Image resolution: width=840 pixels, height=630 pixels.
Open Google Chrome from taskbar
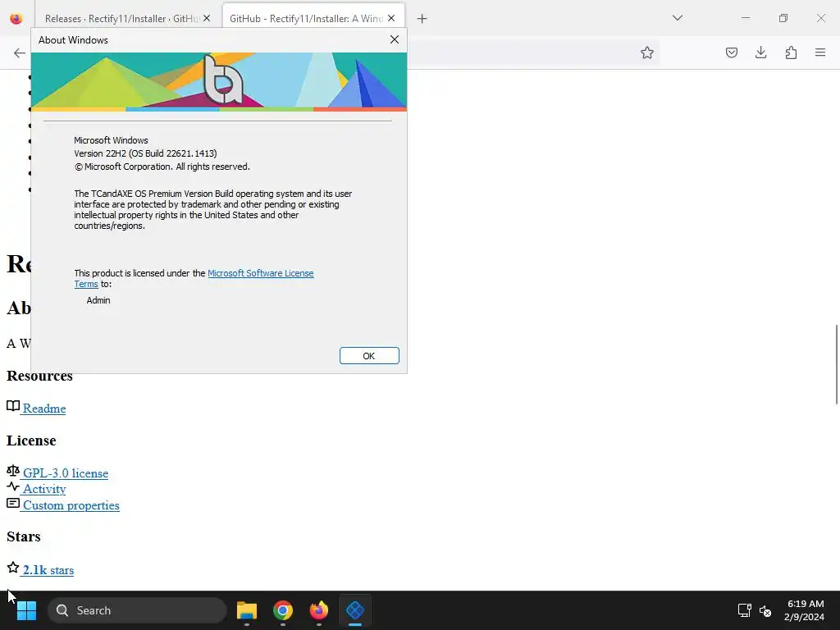pos(283,610)
